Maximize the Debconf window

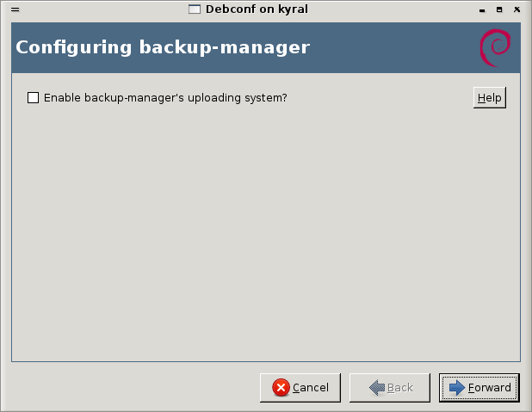[x=499, y=9]
